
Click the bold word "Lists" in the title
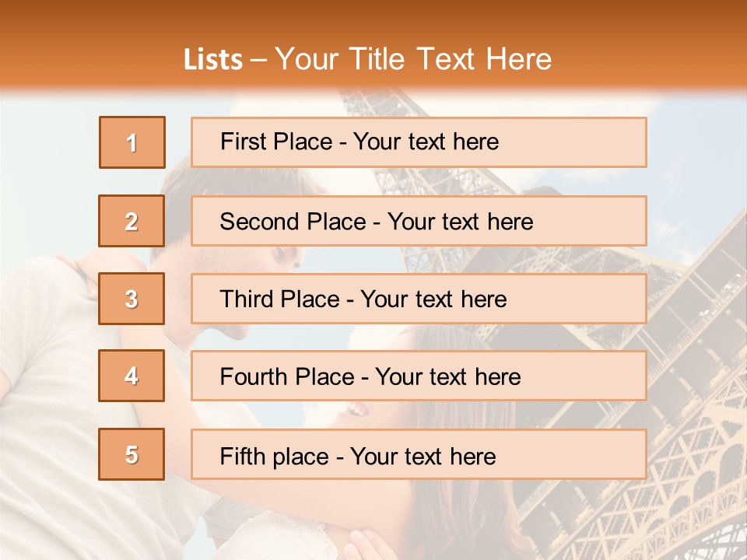click(x=213, y=59)
